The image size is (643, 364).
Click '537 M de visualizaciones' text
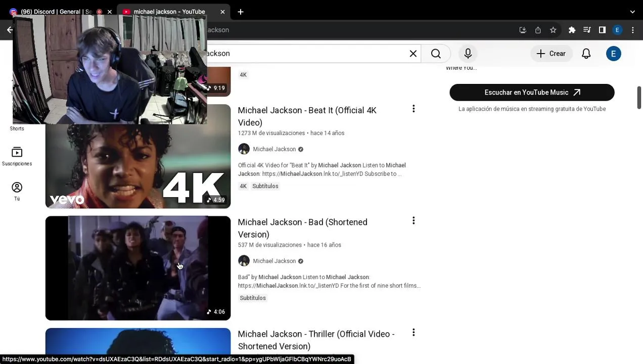pos(270,245)
